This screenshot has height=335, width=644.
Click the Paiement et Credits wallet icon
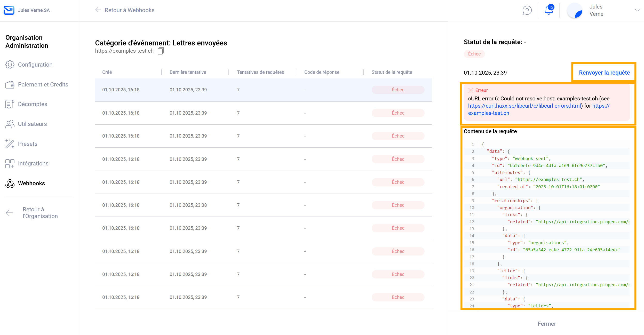(10, 84)
